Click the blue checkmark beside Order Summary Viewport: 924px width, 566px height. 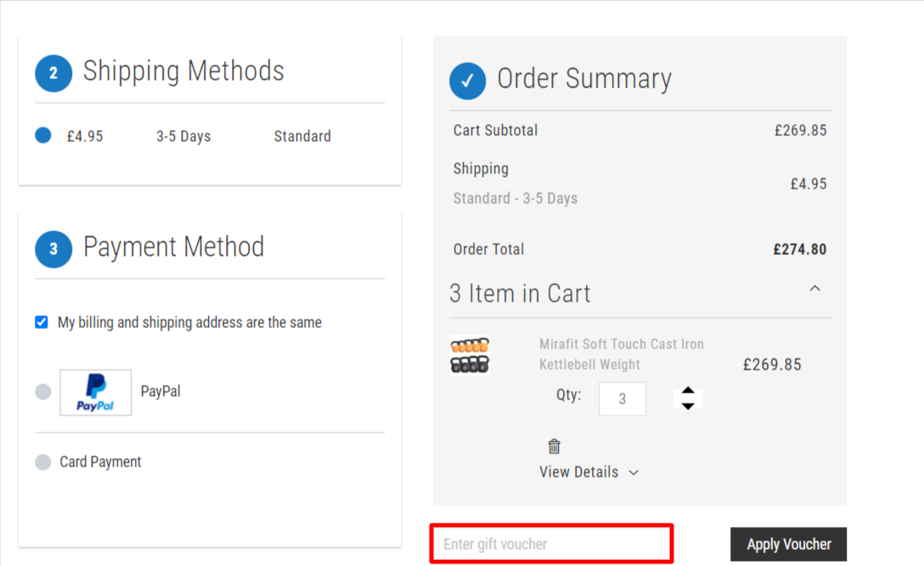tap(467, 81)
